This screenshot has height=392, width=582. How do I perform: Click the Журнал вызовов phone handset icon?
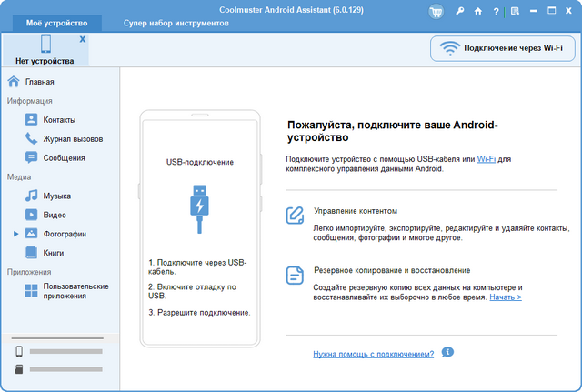[31, 138]
